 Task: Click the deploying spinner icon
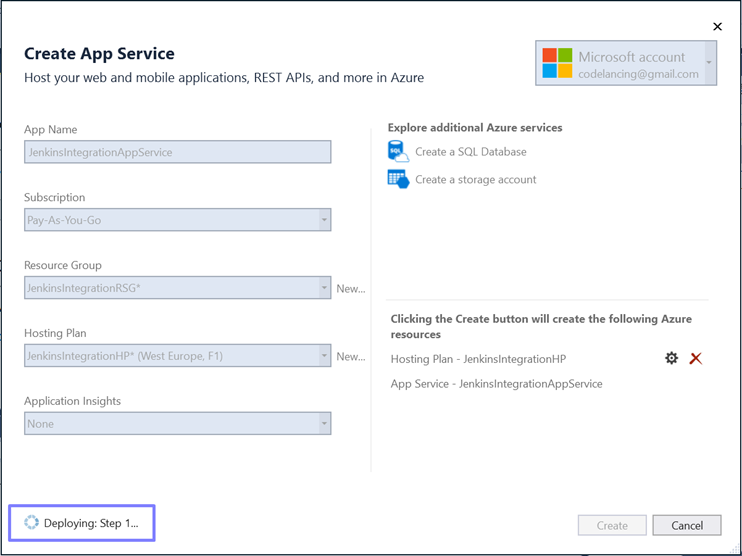(x=31, y=522)
